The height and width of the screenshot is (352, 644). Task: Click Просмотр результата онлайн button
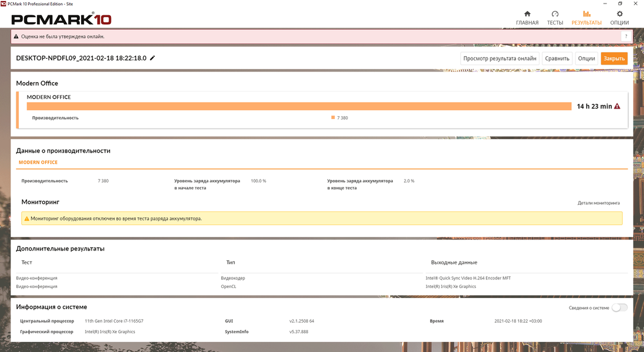click(x=500, y=58)
